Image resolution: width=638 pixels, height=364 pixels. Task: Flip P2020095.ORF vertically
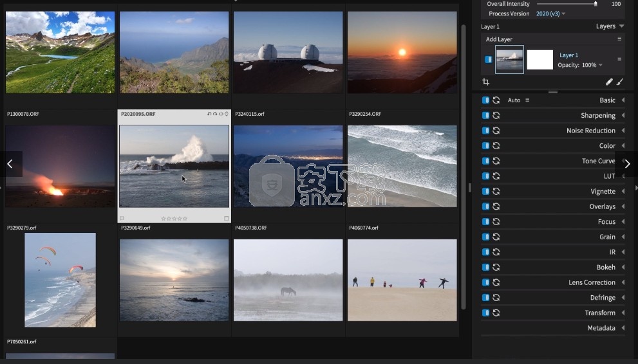(x=227, y=114)
